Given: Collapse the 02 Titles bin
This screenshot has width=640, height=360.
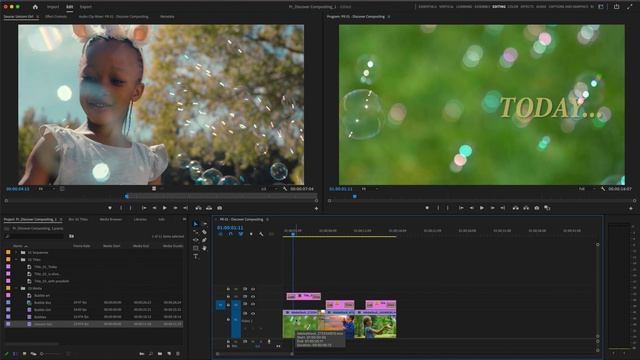Looking at the screenshot, I should pos(16,260).
